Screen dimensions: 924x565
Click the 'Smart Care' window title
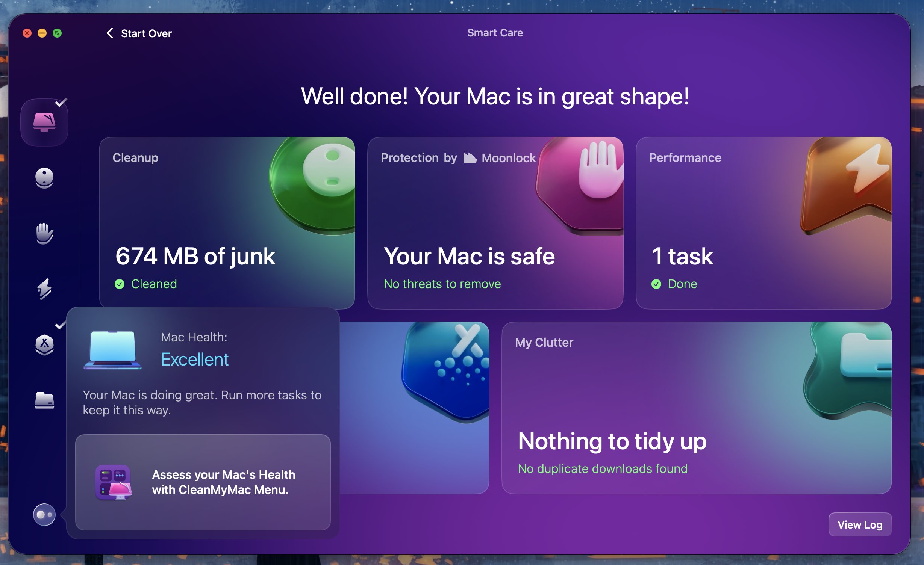[x=495, y=33]
